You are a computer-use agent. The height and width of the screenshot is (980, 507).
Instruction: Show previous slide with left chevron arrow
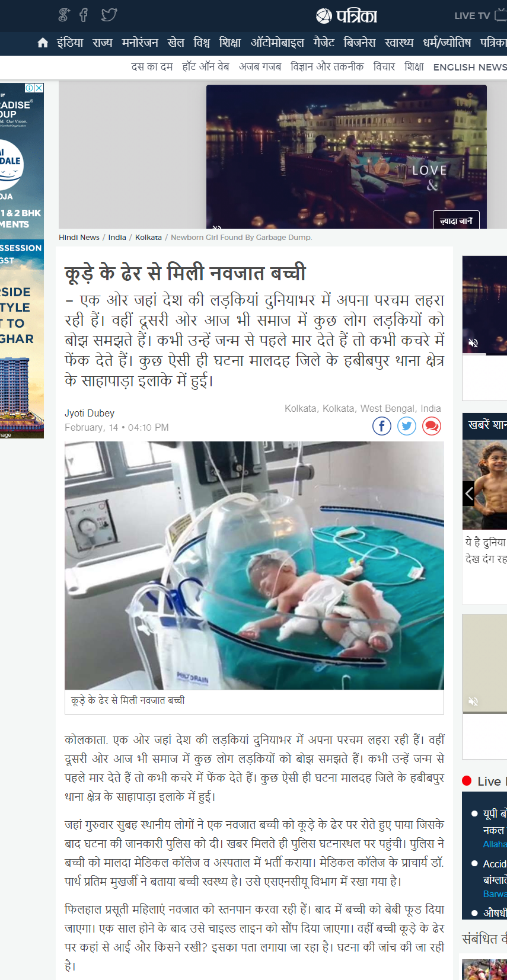pyautogui.click(x=469, y=493)
